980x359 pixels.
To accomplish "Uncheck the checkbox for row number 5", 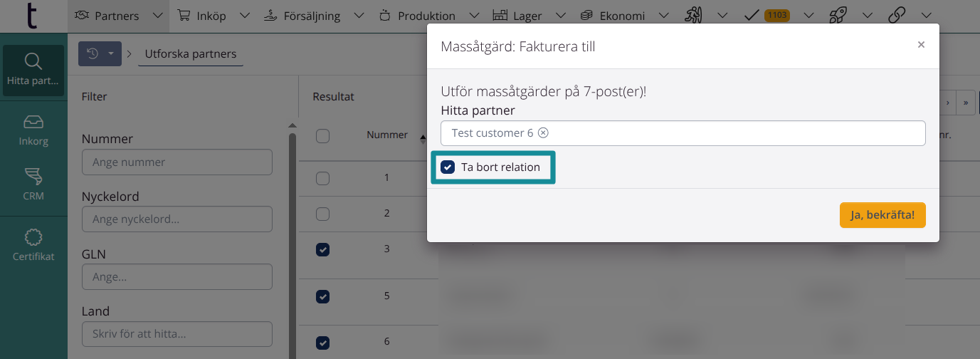I will pos(322,296).
